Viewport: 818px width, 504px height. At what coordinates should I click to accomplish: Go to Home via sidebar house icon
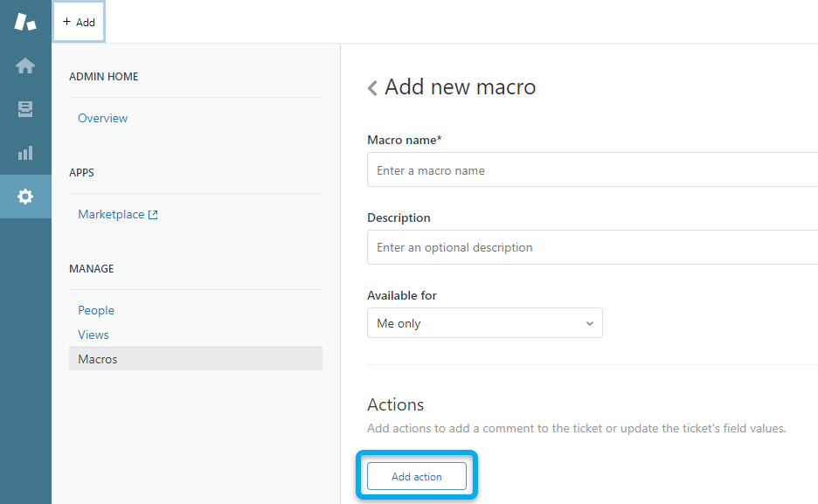click(25, 66)
